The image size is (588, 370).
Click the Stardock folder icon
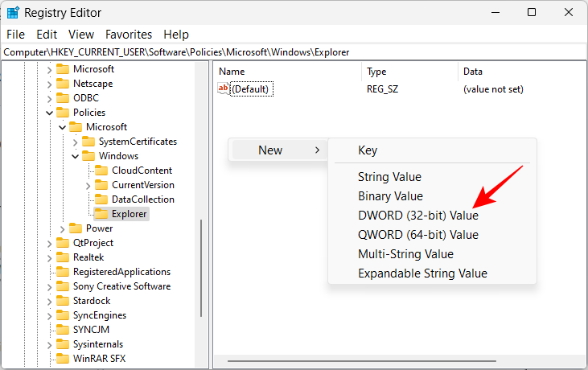(62, 301)
